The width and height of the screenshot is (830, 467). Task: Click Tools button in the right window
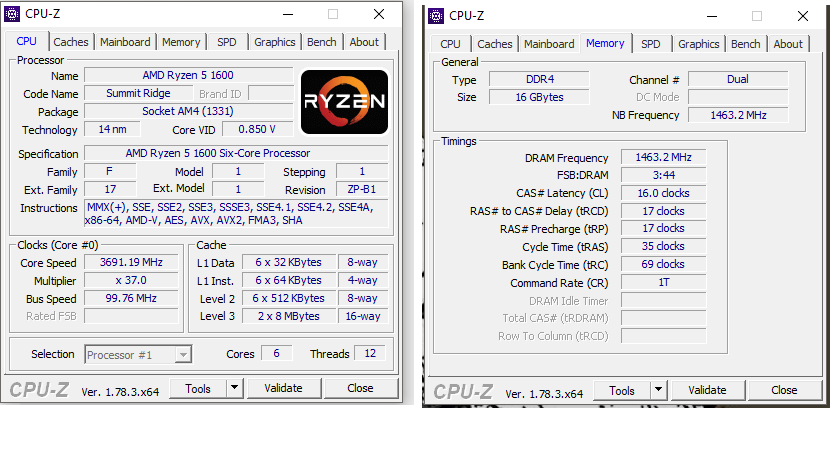(x=622, y=391)
